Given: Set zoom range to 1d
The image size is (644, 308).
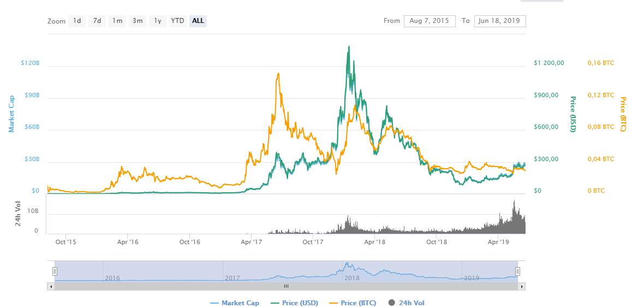Looking at the screenshot, I should pos(77,21).
